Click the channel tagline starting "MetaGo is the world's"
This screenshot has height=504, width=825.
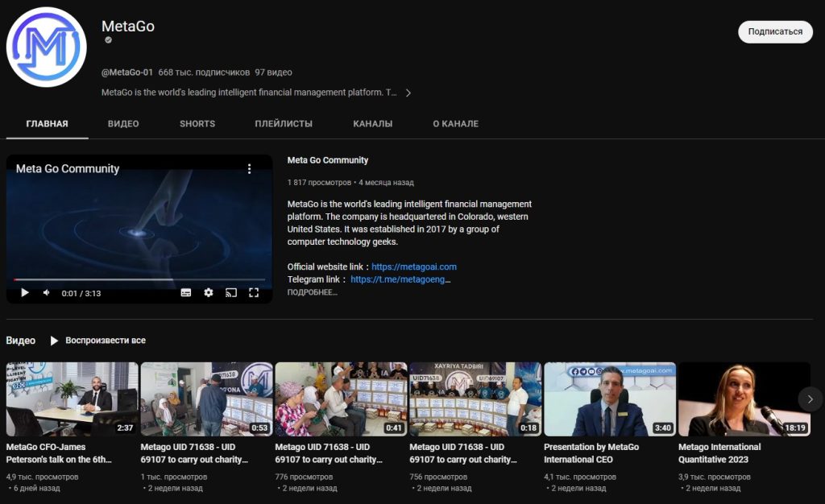click(249, 93)
